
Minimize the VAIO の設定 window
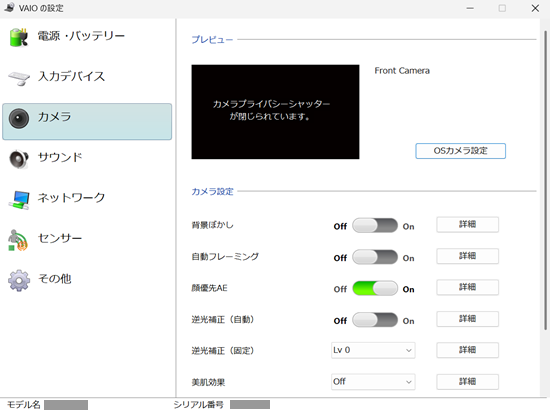pos(470,8)
